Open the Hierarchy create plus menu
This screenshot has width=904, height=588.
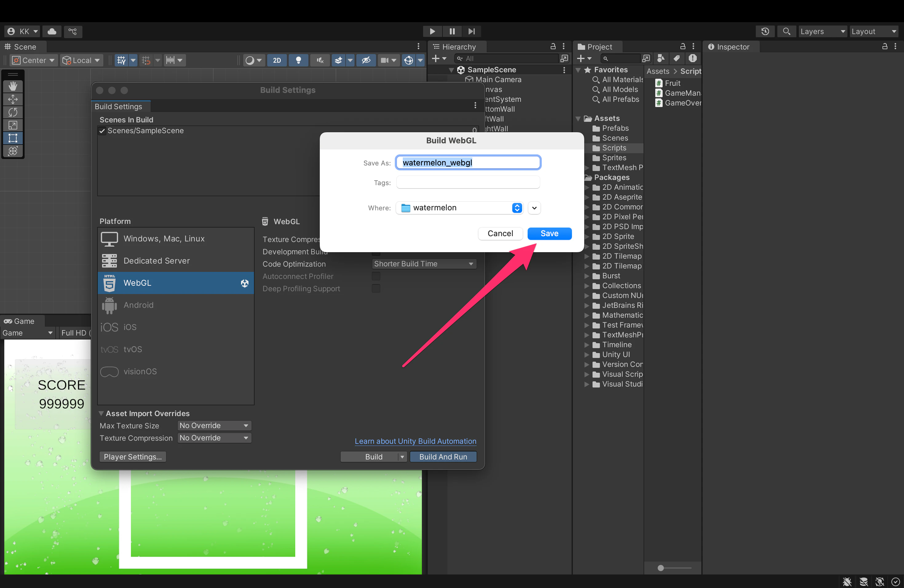pos(439,58)
